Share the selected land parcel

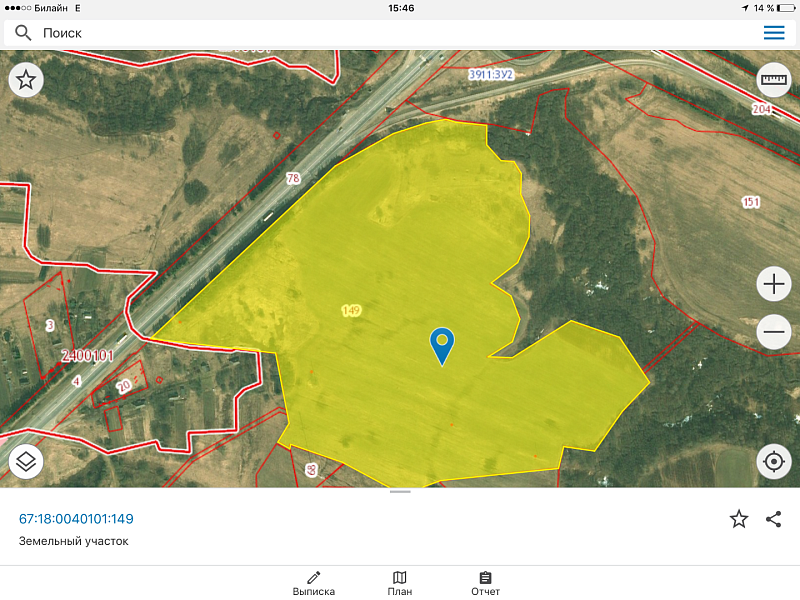pos(773,518)
